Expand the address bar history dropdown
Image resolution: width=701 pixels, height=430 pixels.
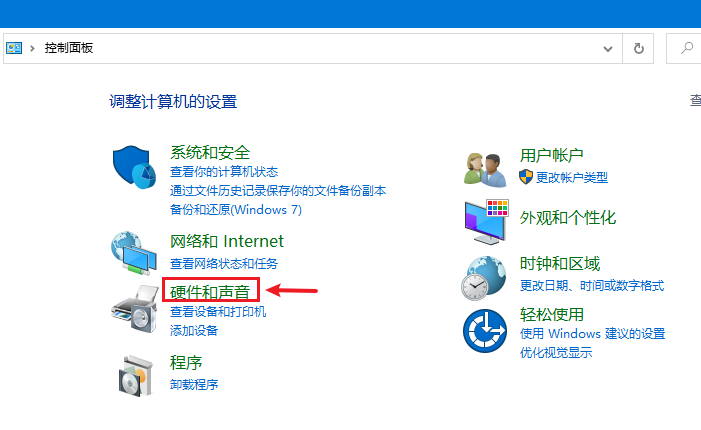point(608,49)
